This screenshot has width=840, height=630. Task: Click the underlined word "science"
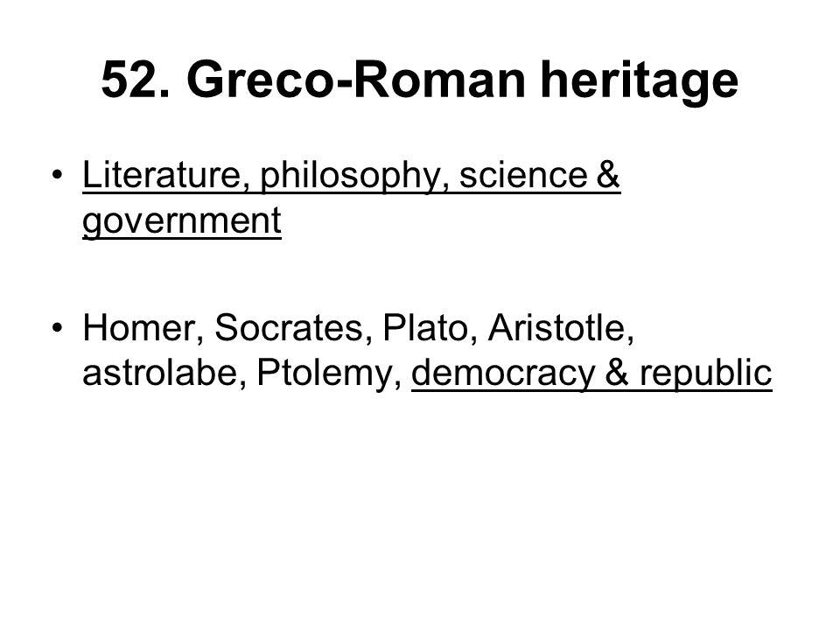[523, 175]
